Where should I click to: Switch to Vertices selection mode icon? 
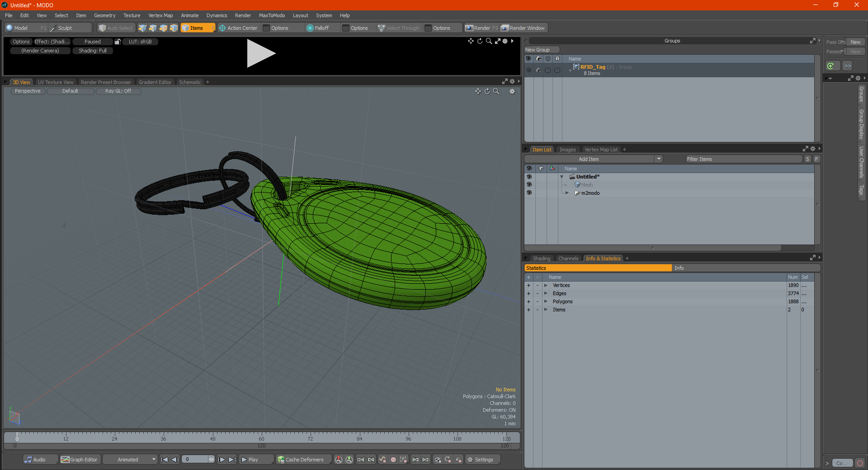point(142,28)
